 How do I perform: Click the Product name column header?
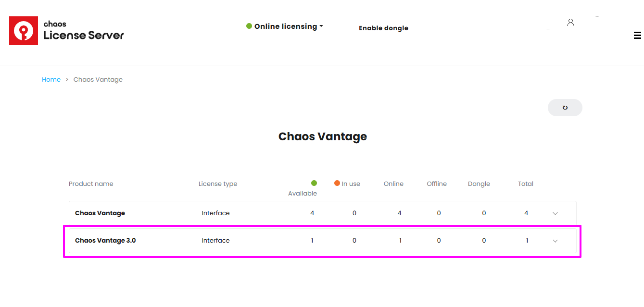point(91,184)
